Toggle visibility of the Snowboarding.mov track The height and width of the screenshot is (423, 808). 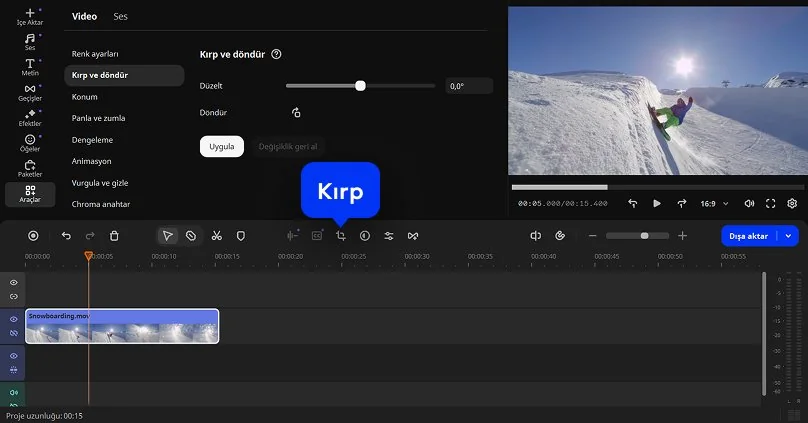14,320
